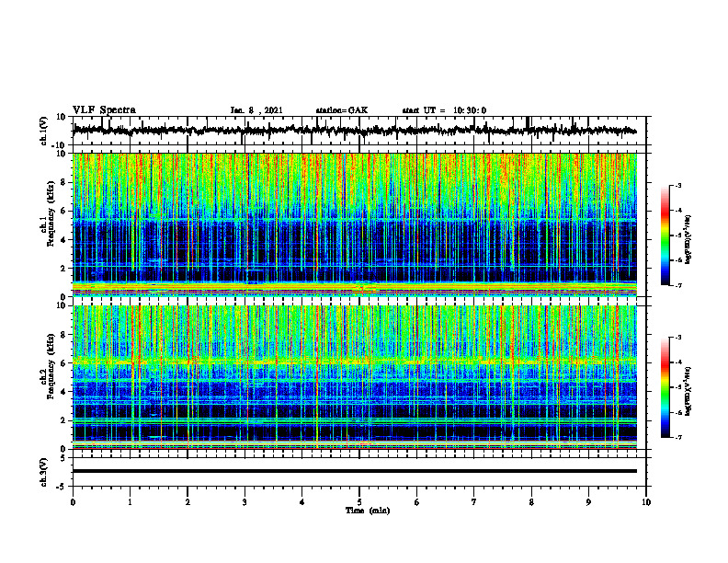Click the "5" tick on ch.3(V) axis
The height and width of the screenshot is (563, 728).
[x=64, y=458]
